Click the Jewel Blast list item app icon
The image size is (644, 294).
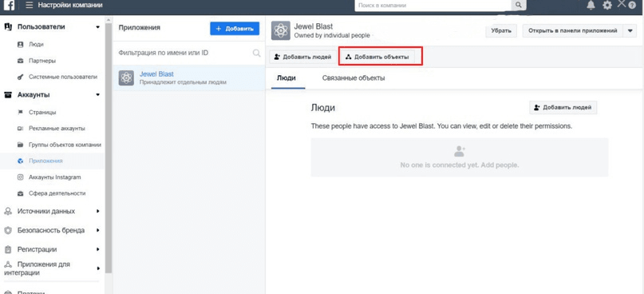pos(126,77)
